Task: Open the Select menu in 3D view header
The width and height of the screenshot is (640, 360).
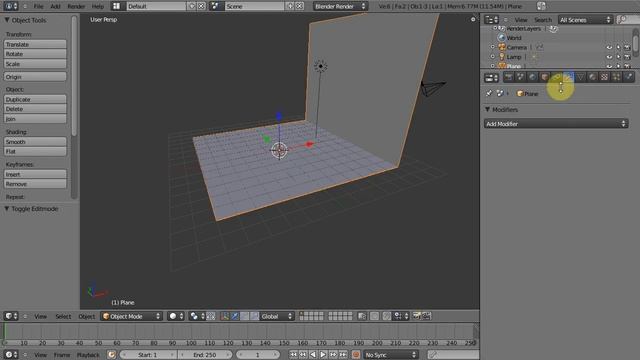Action: 63,316
